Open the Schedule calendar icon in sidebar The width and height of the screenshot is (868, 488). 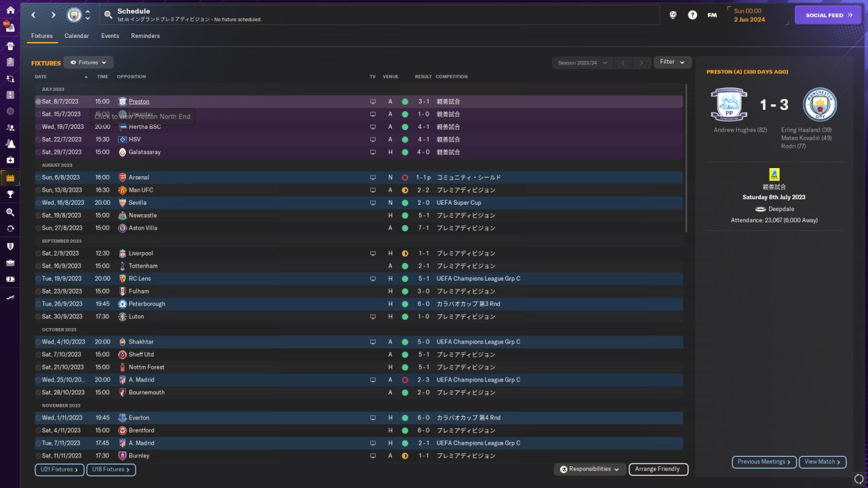tap(10, 178)
